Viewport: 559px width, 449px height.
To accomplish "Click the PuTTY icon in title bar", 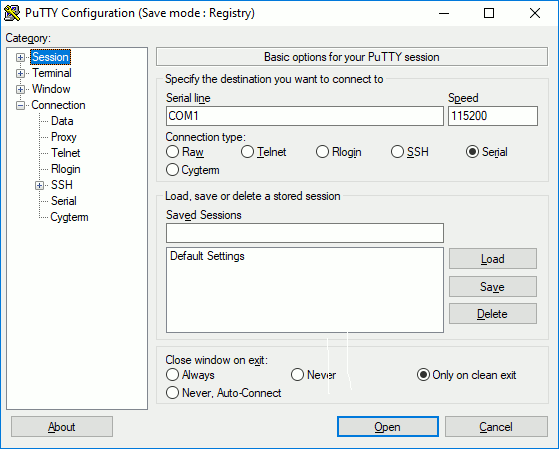I will click(x=12, y=13).
